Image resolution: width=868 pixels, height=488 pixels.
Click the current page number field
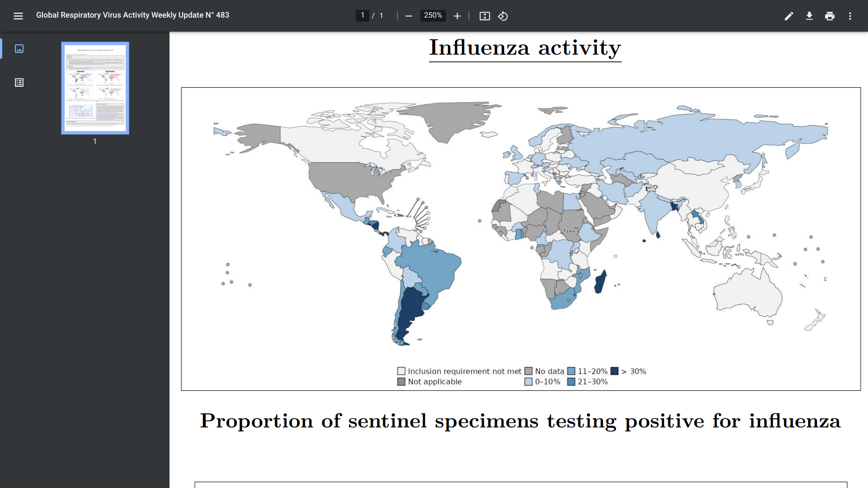tap(362, 15)
